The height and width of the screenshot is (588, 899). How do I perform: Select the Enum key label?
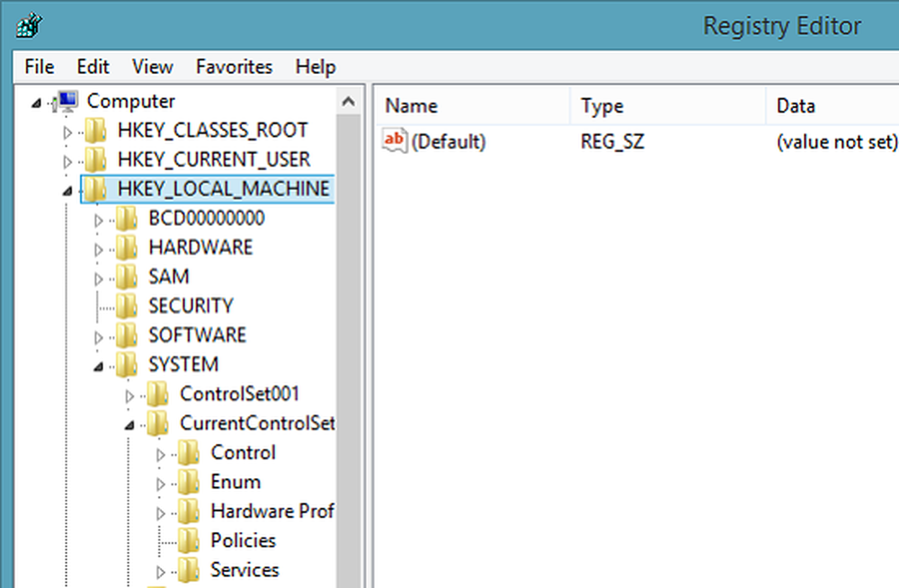236,483
